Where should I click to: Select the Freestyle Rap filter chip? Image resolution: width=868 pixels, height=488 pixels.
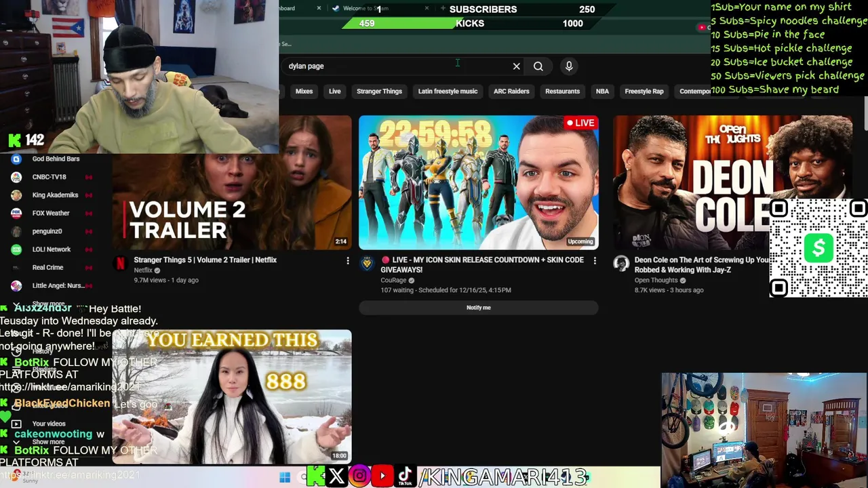click(x=644, y=91)
